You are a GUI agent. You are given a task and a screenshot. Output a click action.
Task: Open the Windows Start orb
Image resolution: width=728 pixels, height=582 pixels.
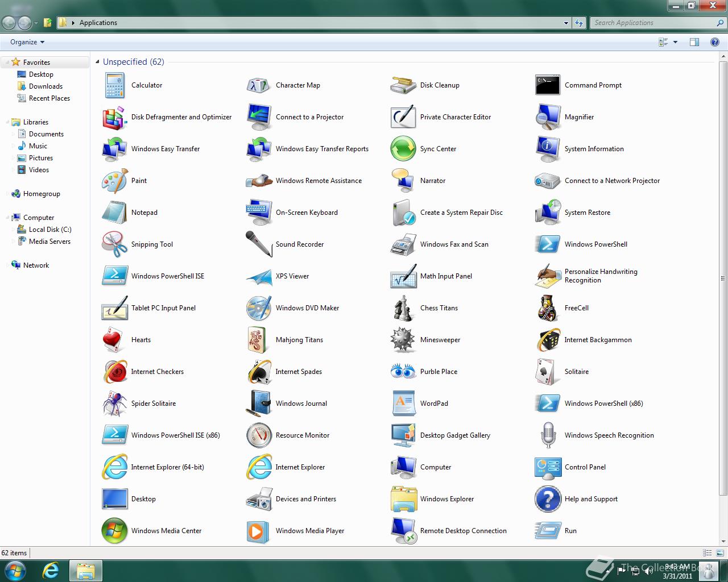[x=15, y=571]
